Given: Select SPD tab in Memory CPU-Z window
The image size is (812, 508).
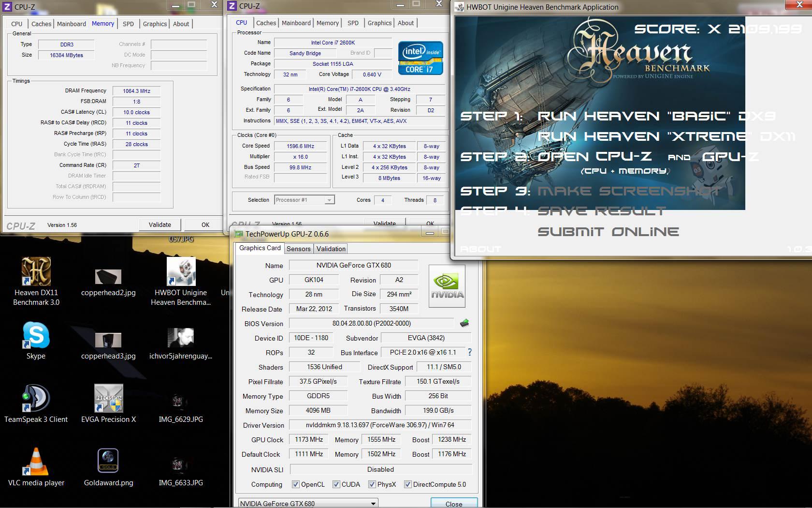Looking at the screenshot, I should [128, 24].
